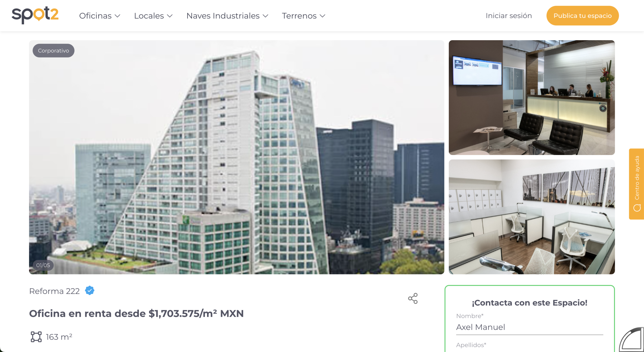Screen dimensions: 644x352
Task: Open the Centro de ayuda side tab
Action: pos(636,184)
